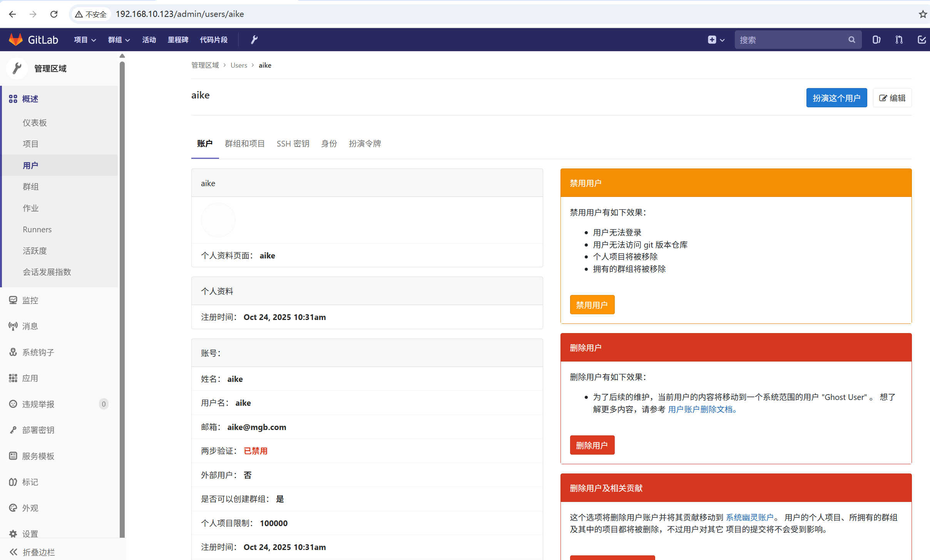This screenshot has height=560, width=930.
Task: Expand the 项目 dropdown menu
Action: pos(85,40)
